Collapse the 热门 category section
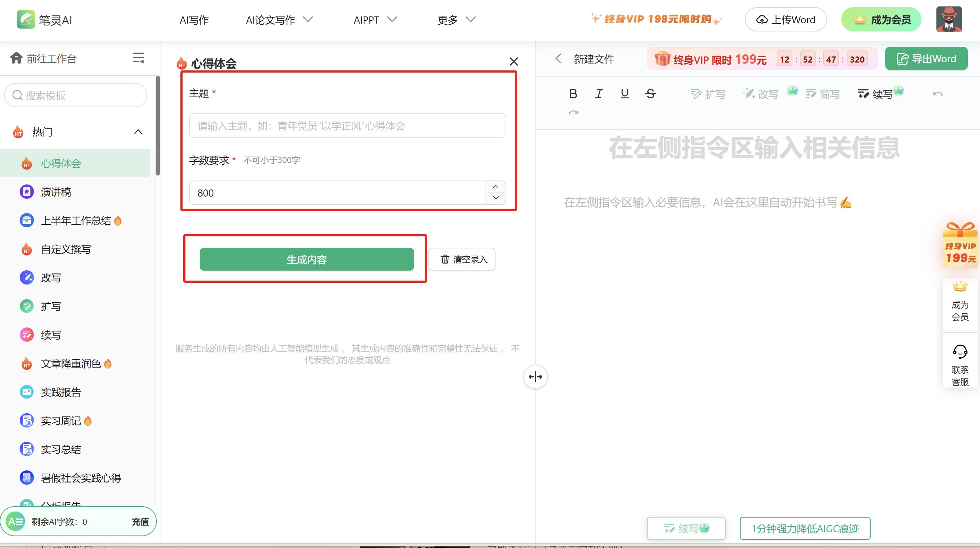This screenshot has width=980, height=548. (138, 132)
